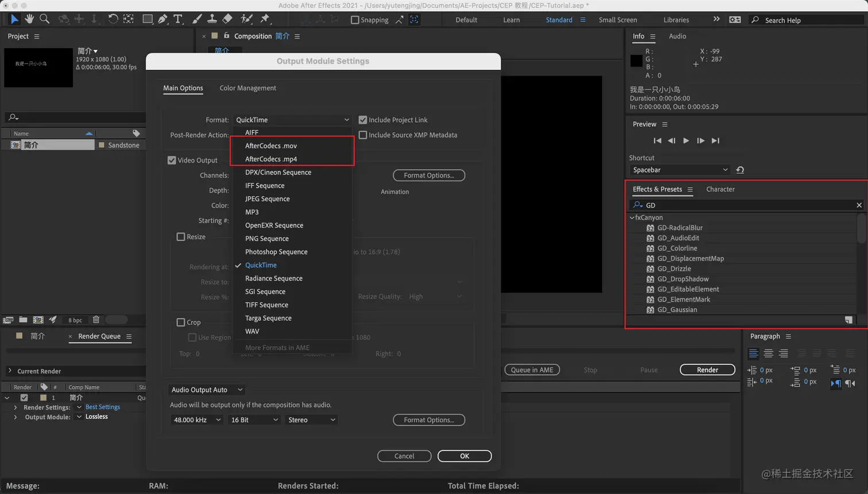Toggle render checkbox for queue item 1
Screen dimensions: 868x494
click(x=24, y=398)
